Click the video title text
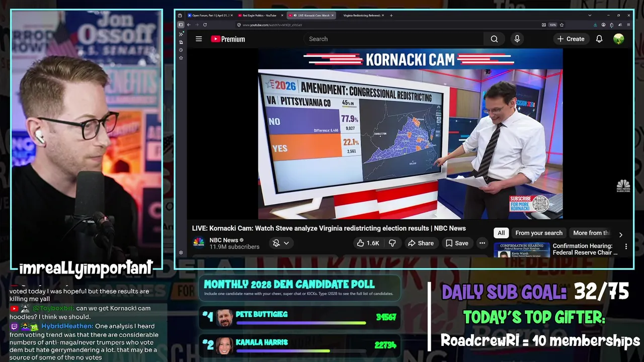 tap(329, 228)
